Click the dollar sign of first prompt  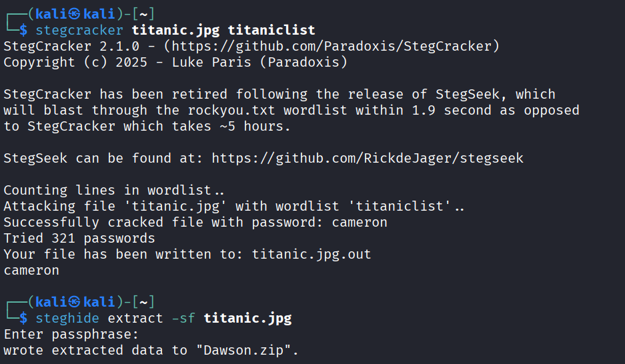click(x=23, y=30)
